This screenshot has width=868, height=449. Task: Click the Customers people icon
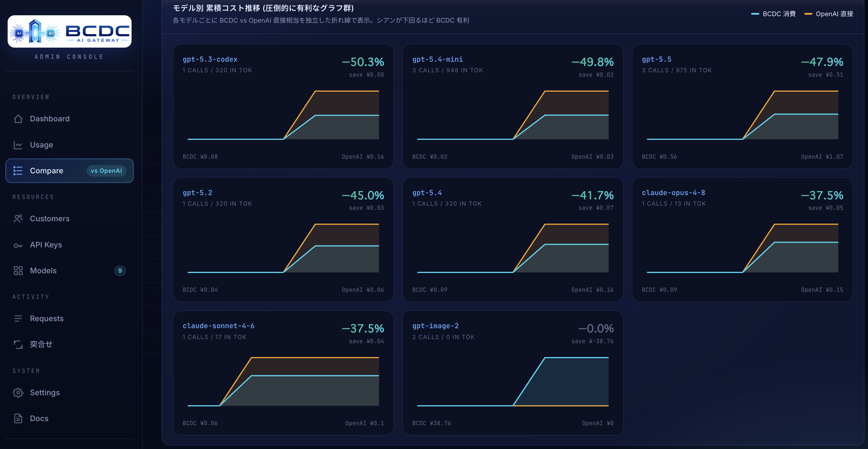click(18, 218)
